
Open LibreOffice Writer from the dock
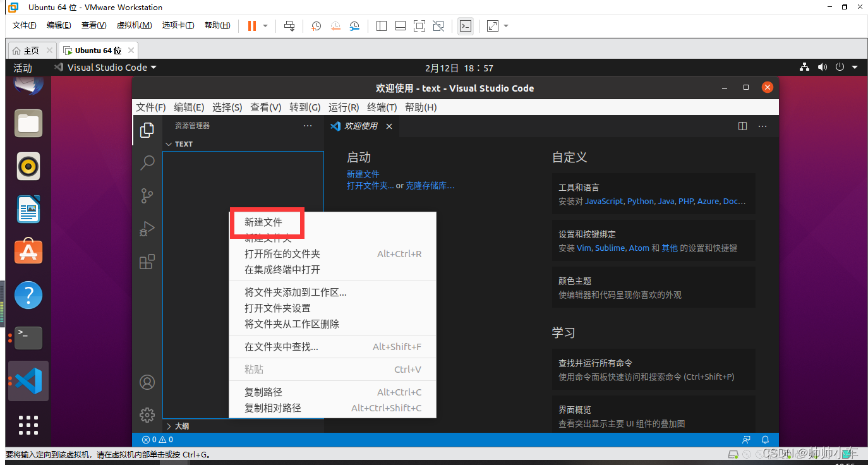(28, 209)
